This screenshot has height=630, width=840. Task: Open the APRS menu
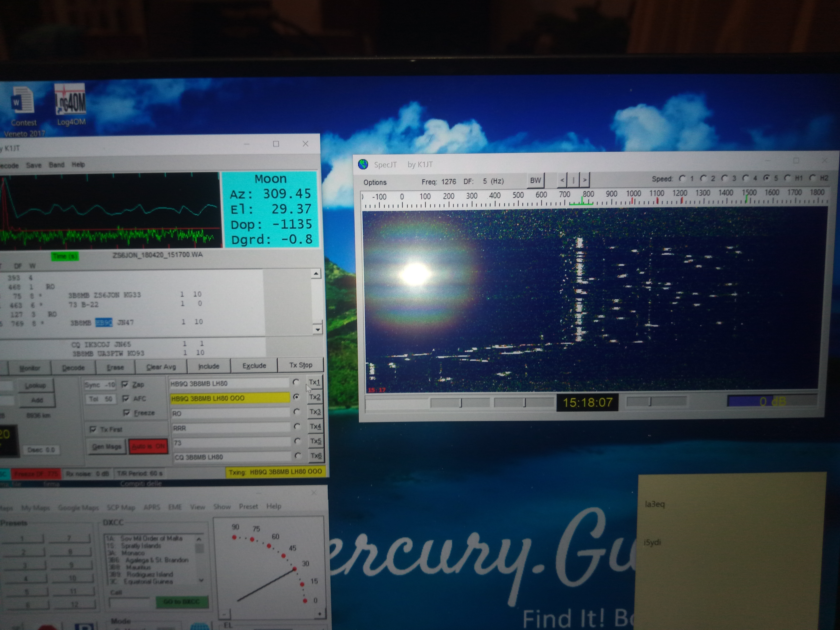[152, 507]
